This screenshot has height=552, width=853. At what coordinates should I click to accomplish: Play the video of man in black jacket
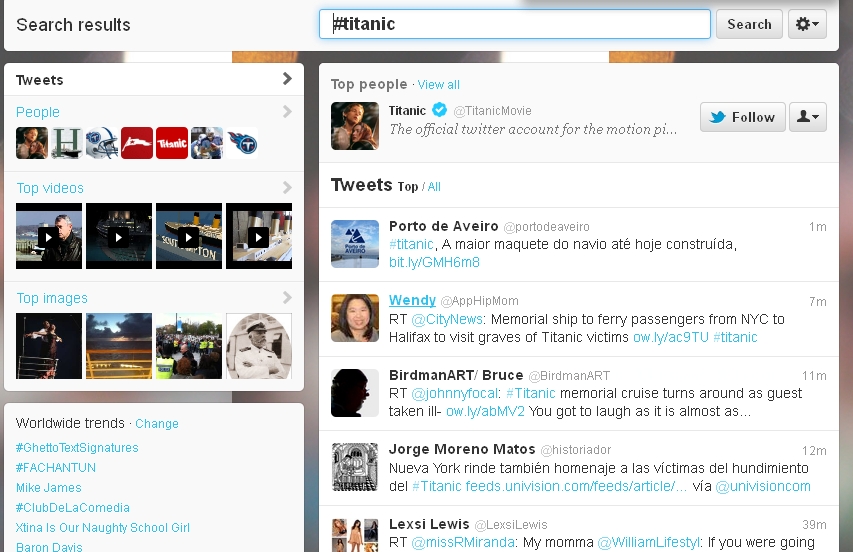click(49, 236)
